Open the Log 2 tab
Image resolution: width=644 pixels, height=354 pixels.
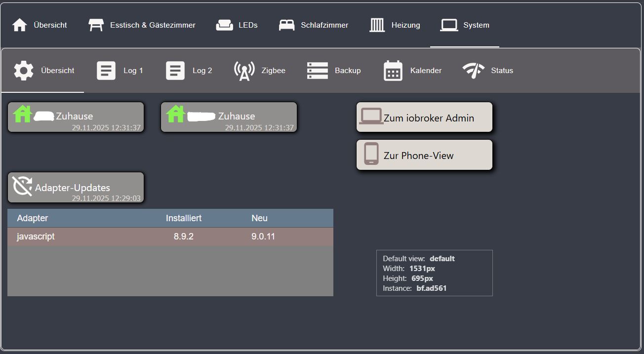coord(189,70)
